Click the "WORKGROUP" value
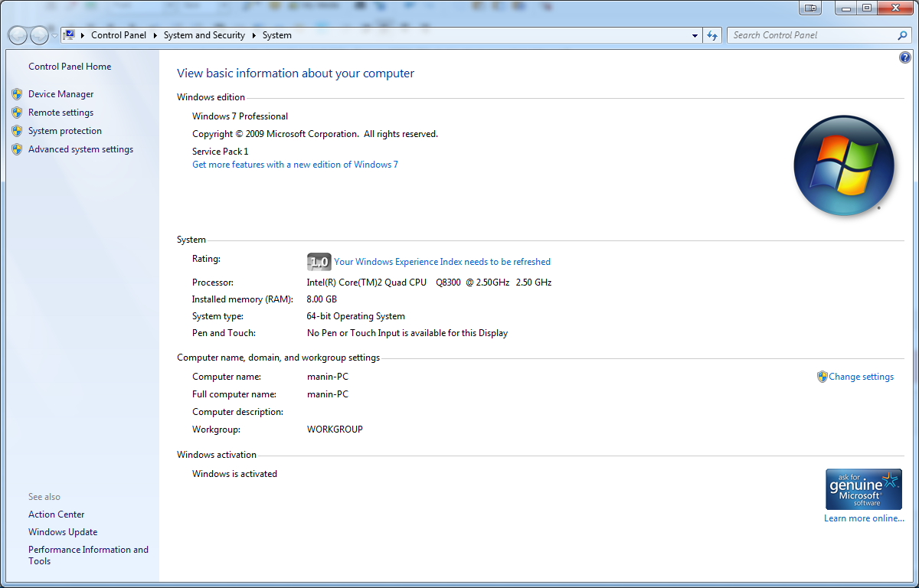919x588 pixels. tap(335, 430)
